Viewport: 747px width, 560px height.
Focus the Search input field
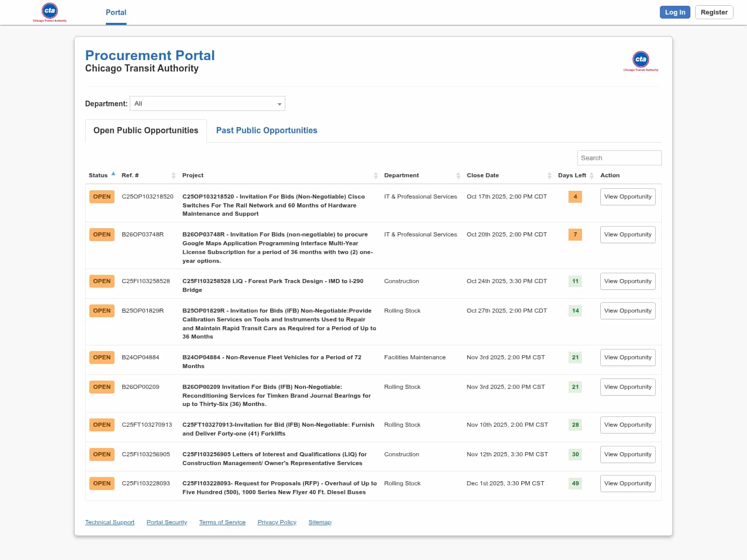pyautogui.click(x=619, y=158)
